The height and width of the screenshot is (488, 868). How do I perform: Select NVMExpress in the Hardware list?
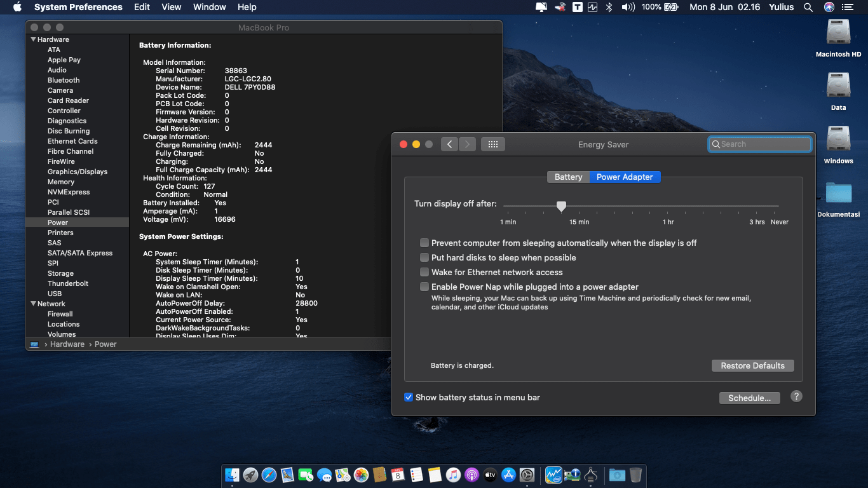pos(69,192)
